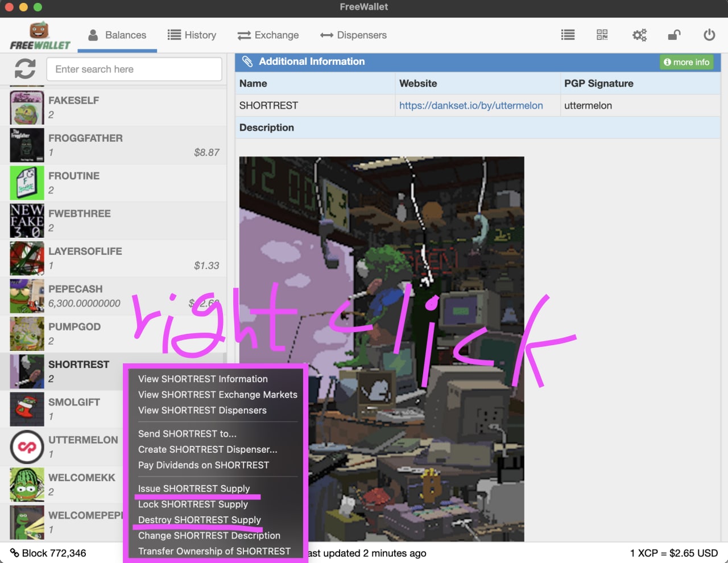Select the PUMPGOD asset
728x563 pixels.
(113, 334)
